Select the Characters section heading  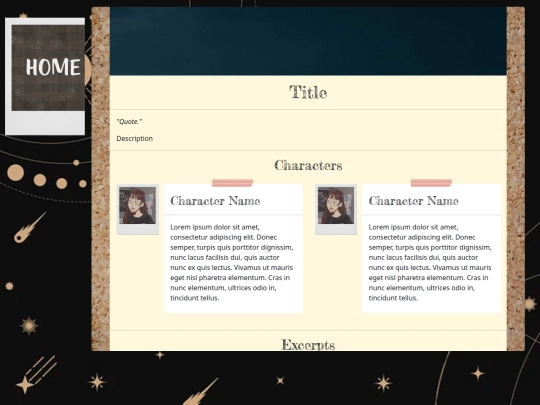point(308,166)
